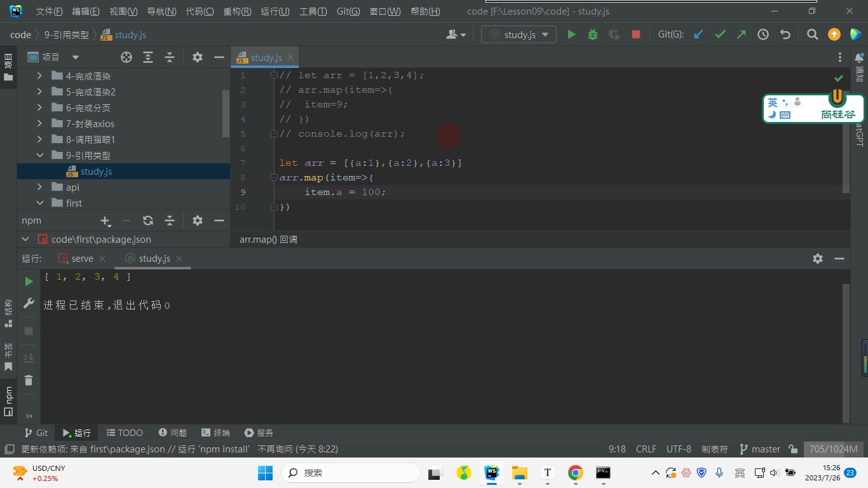
Task: Update the project with the blue Git arrow
Action: point(698,35)
